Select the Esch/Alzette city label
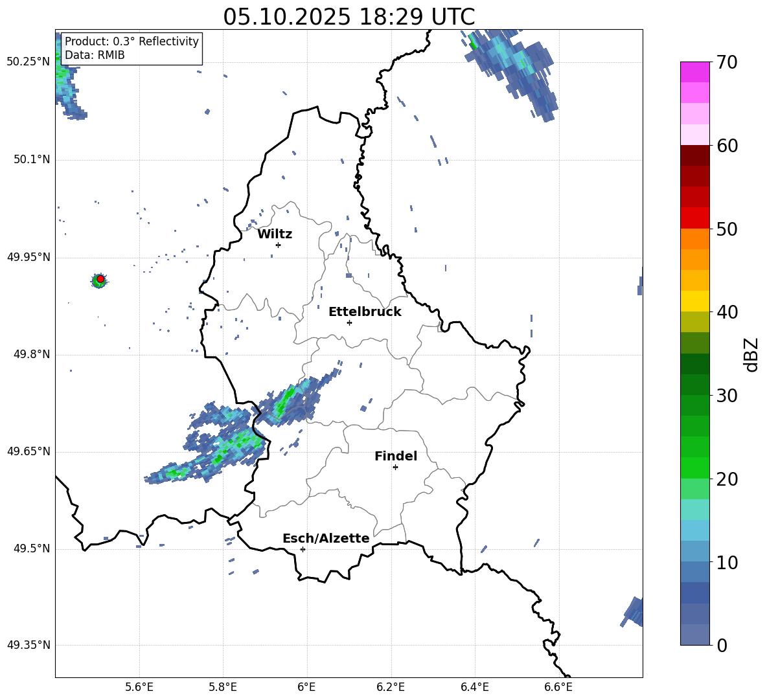Viewport: 767px width, 700px height. (326, 538)
